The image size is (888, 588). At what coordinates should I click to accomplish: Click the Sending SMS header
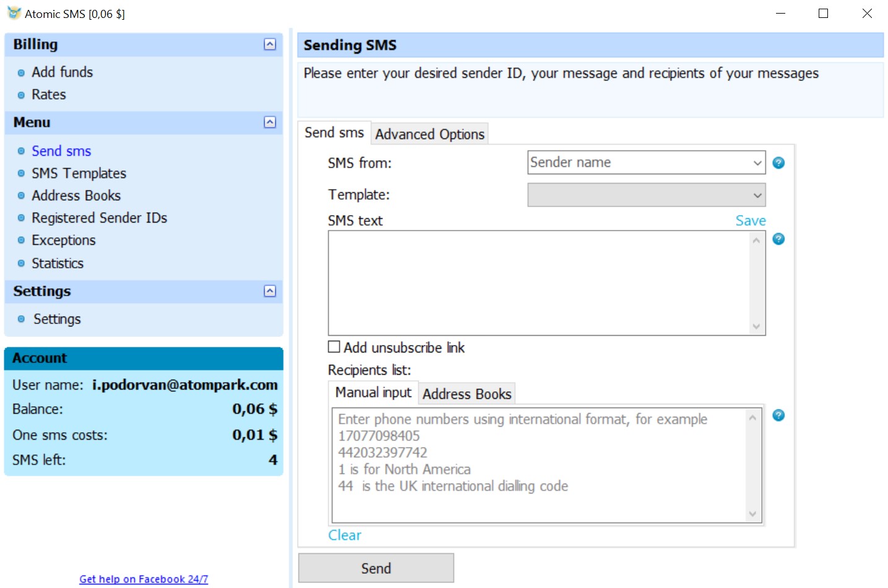coord(590,45)
